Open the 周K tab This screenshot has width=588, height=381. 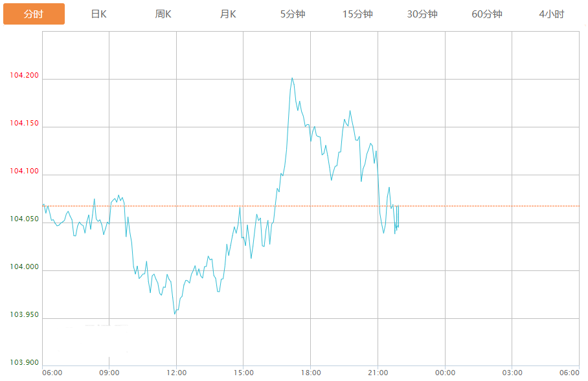pyautogui.click(x=163, y=14)
